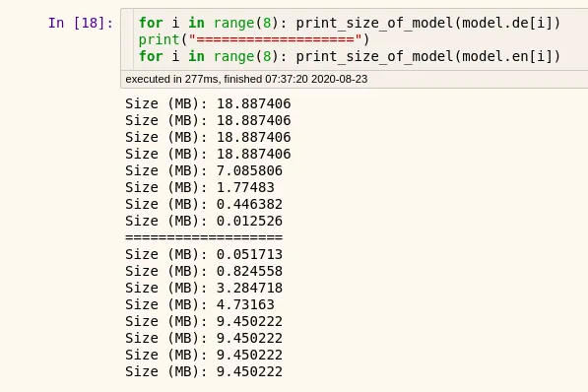Click the print separator string code line

(254, 39)
